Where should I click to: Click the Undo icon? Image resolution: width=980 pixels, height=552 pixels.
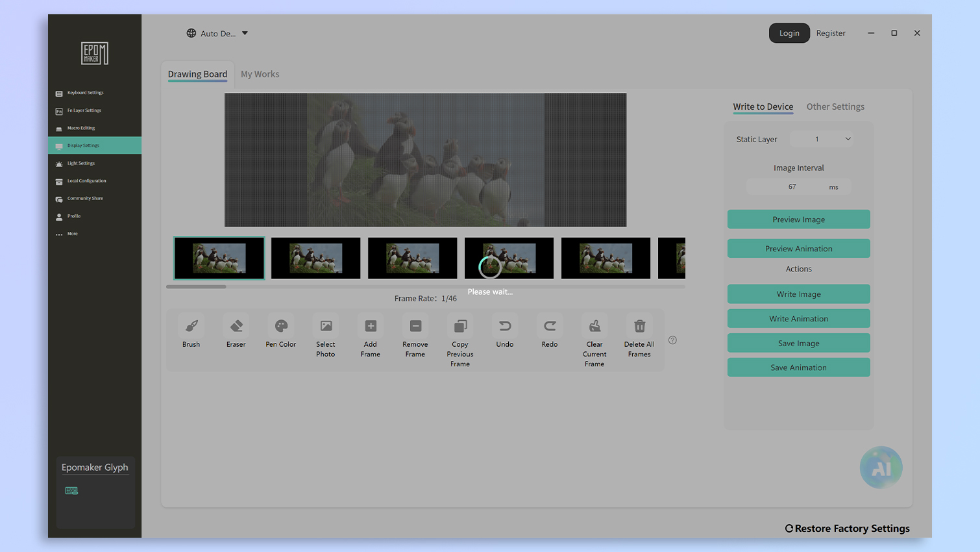click(505, 326)
